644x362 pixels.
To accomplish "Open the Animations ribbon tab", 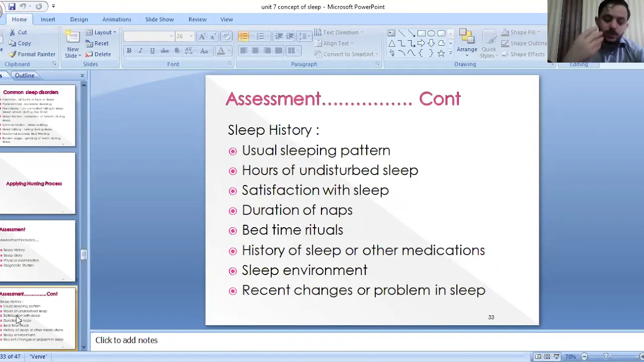I will pyautogui.click(x=117, y=19).
